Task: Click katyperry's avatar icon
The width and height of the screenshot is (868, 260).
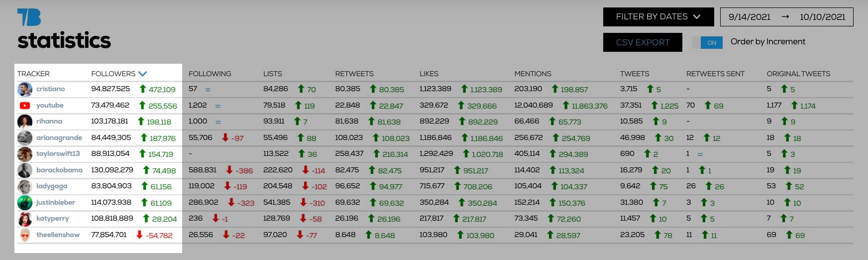Action: tap(25, 219)
